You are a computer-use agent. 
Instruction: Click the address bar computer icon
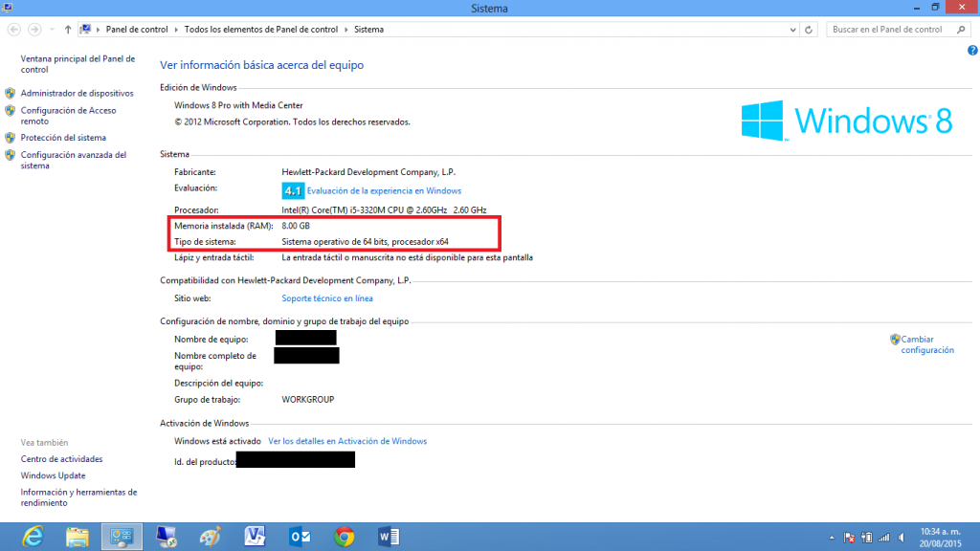click(x=85, y=30)
